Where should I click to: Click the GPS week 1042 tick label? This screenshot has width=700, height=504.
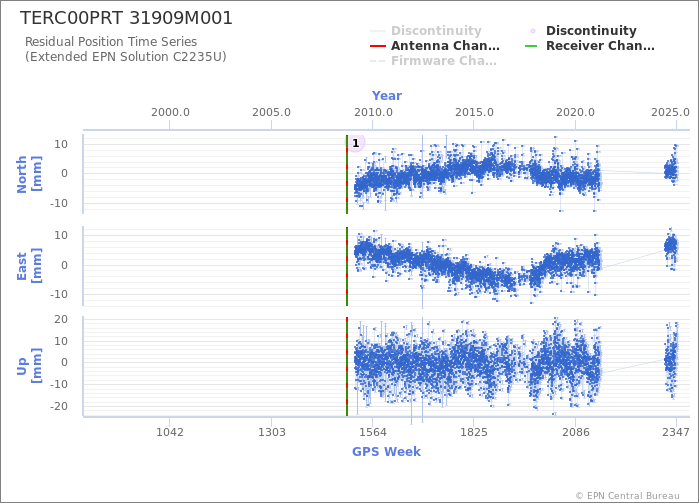click(x=170, y=432)
